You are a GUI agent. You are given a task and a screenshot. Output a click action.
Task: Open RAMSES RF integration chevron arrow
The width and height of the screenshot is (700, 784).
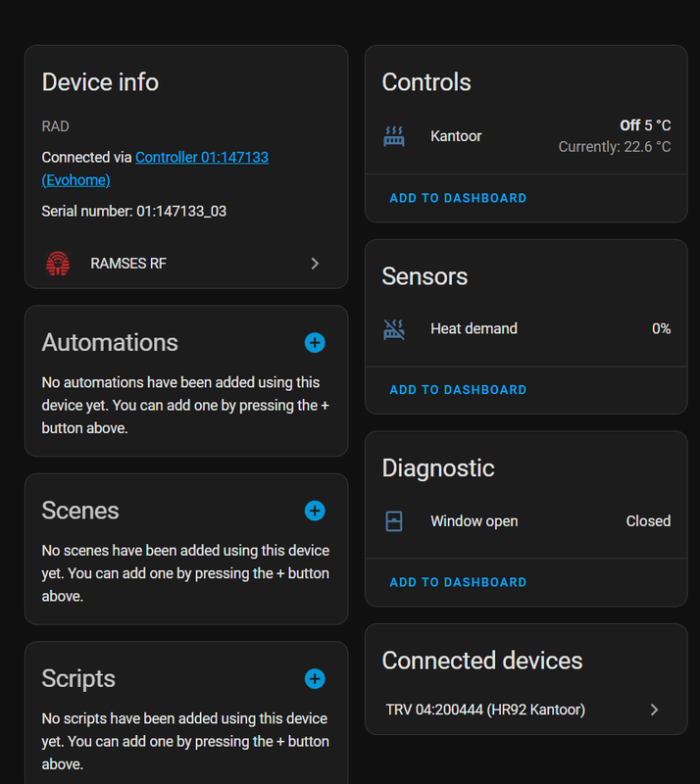click(315, 263)
